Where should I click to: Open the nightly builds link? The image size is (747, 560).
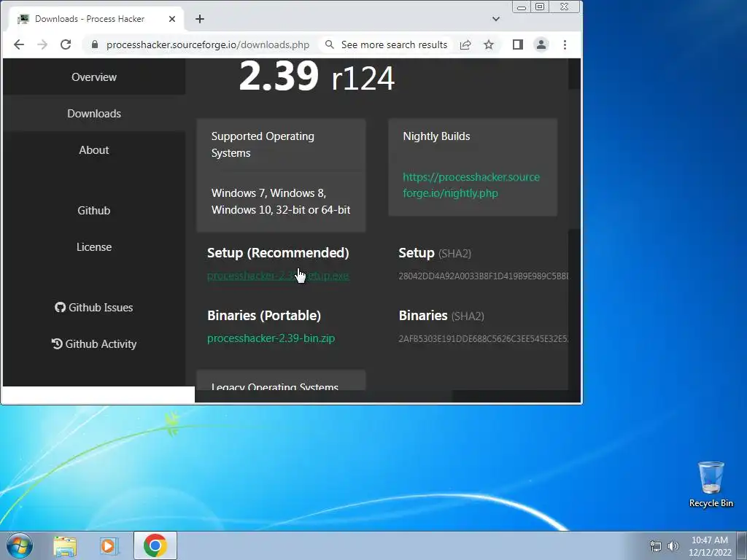click(x=471, y=185)
